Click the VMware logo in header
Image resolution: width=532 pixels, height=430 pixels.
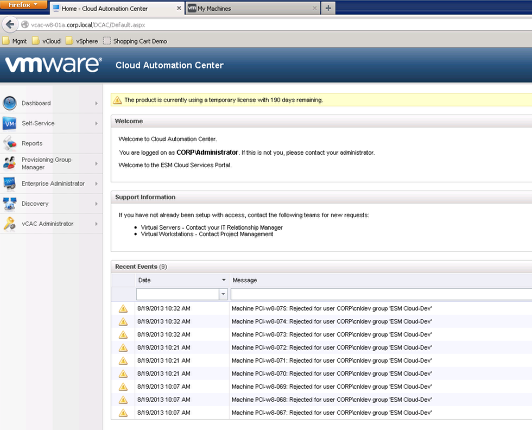(53, 64)
